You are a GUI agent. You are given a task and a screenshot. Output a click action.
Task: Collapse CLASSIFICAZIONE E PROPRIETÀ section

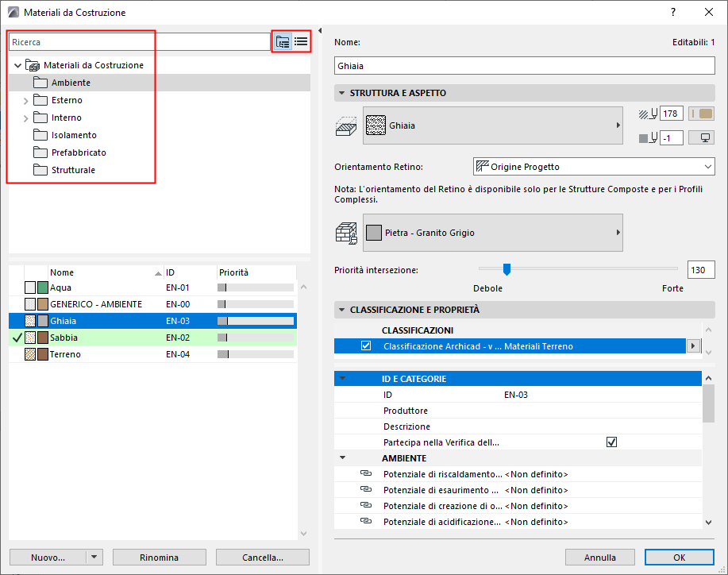click(341, 310)
